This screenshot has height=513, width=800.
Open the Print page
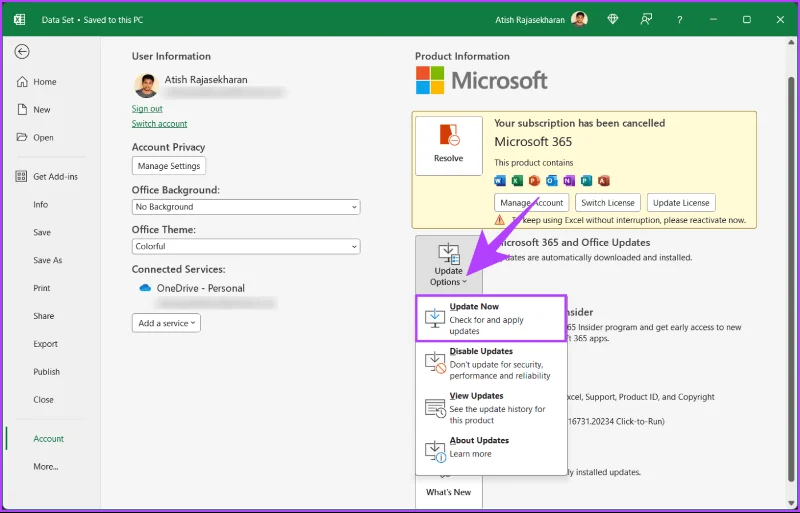pyautogui.click(x=42, y=288)
